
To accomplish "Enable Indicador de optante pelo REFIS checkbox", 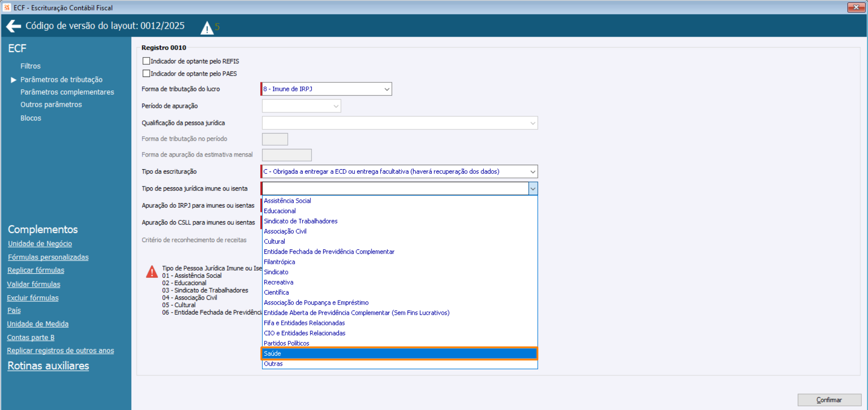I will [x=146, y=61].
